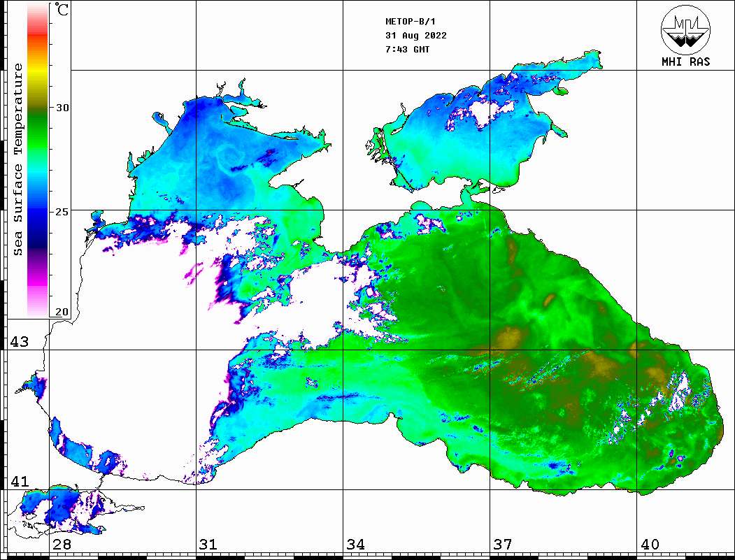This screenshot has height=560, width=735.
Task: Click the "METOP-B/1" satellite label
Action: tap(410, 22)
